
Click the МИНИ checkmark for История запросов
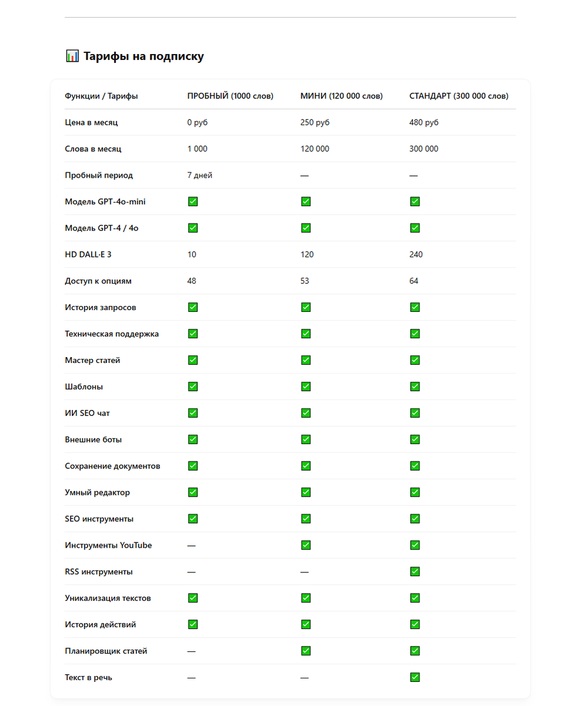coord(305,307)
